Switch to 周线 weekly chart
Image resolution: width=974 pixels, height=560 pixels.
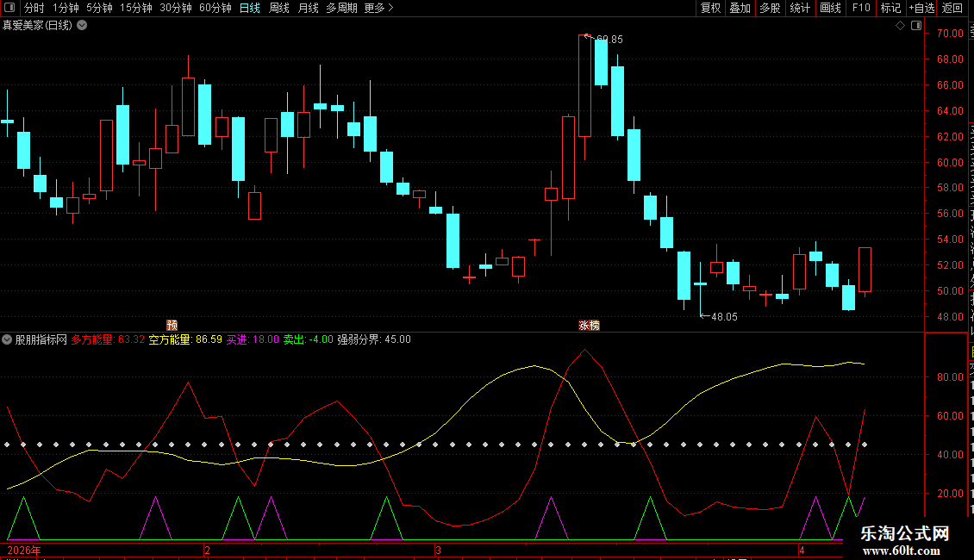tap(279, 8)
